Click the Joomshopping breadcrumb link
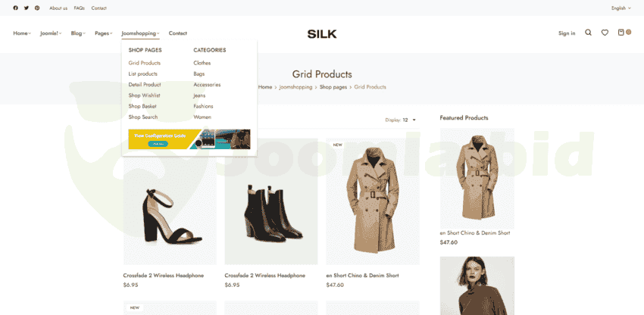The image size is (644, 315). click(x=295, y=87)
